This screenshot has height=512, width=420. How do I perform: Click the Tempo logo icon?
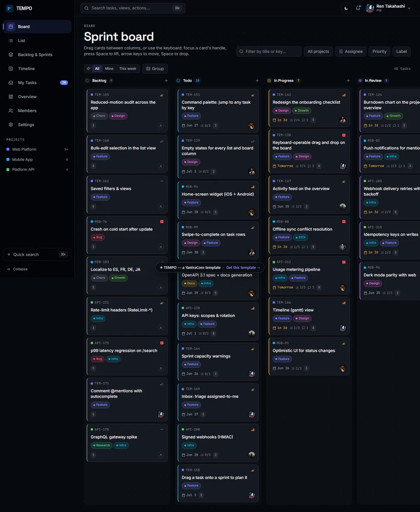9,8
